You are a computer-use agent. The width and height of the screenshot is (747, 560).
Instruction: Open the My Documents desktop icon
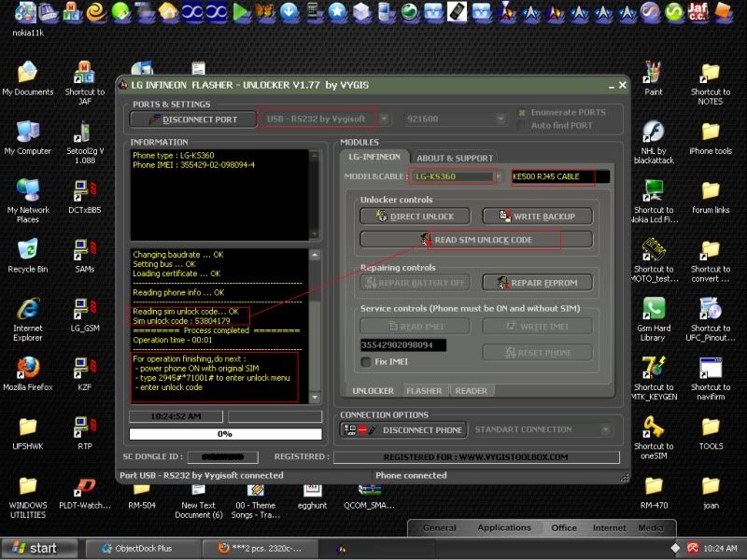28,79
